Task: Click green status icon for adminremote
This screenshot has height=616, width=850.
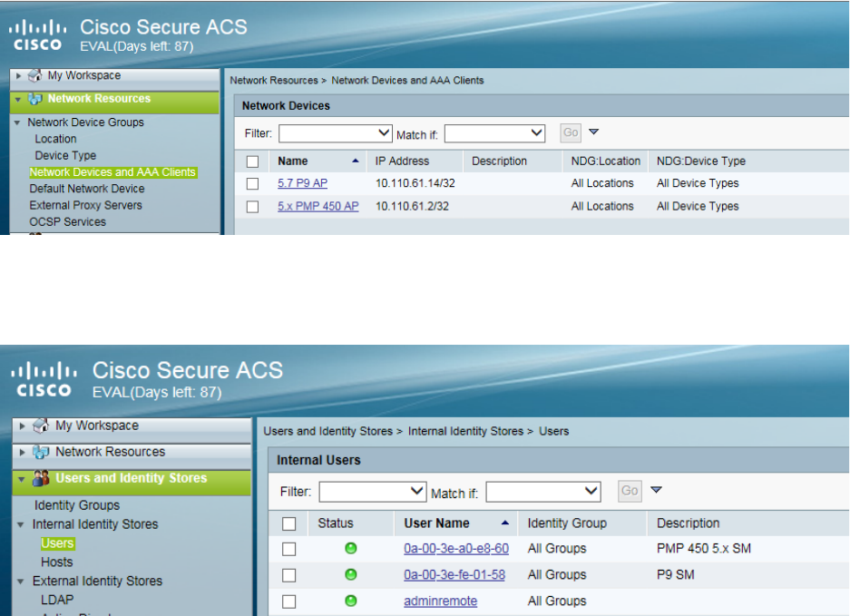Action: point(351,601)
